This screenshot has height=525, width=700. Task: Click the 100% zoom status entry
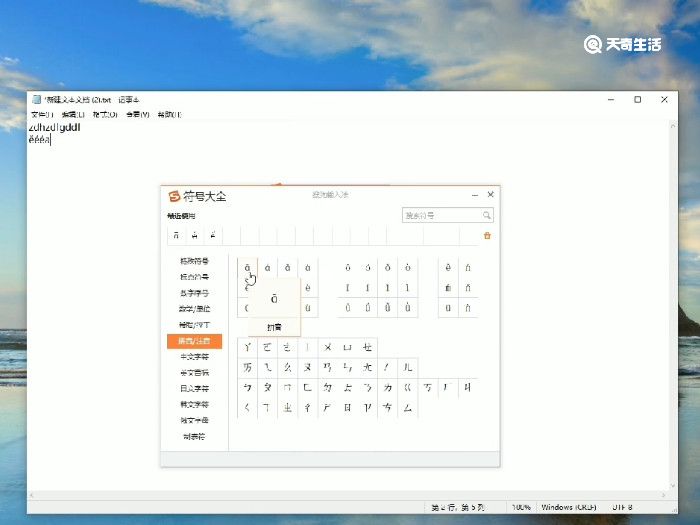tap(521, 507)
